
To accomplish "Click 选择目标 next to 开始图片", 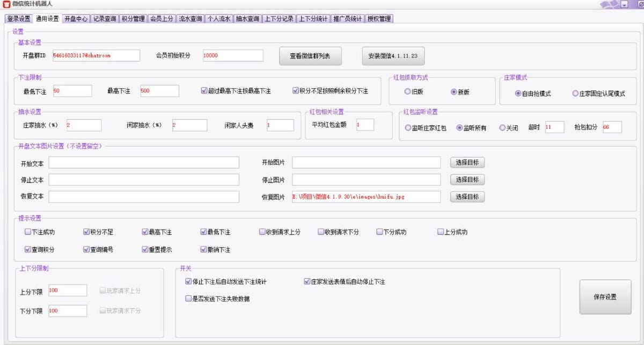I will pyautogui.click(x=467, y=162).
